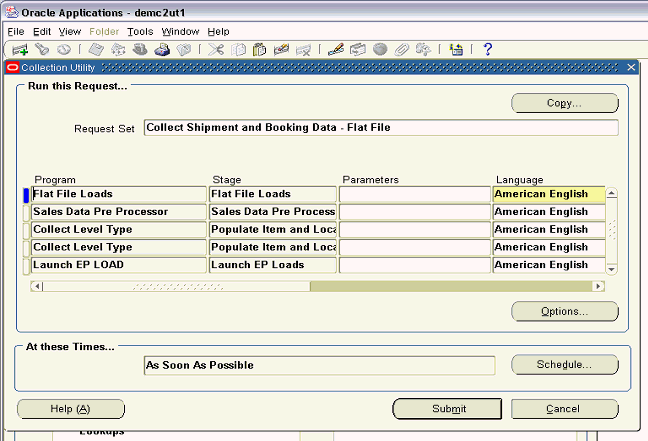Click the Paste clipboard toolbar icon
This screenshot has width=648, height=441.
click(260, 50)
